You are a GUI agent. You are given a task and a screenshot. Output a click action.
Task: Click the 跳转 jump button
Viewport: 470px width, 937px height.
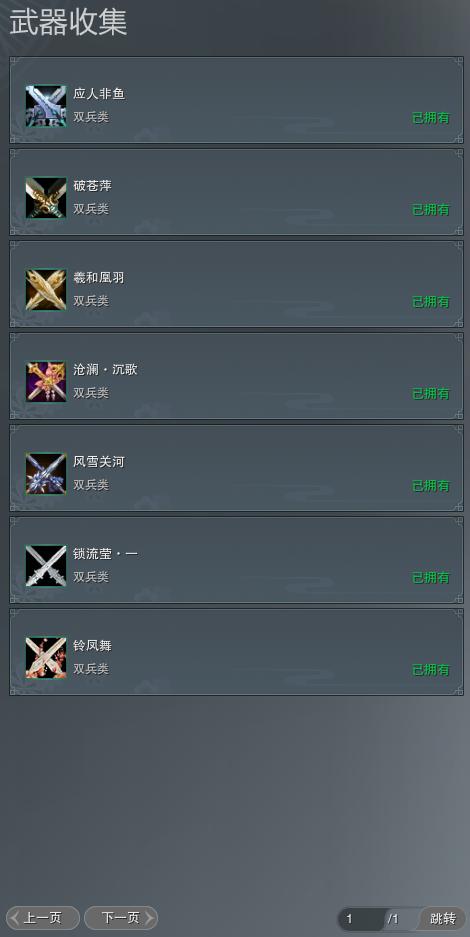pyautogui.click(x=443, y=918)
